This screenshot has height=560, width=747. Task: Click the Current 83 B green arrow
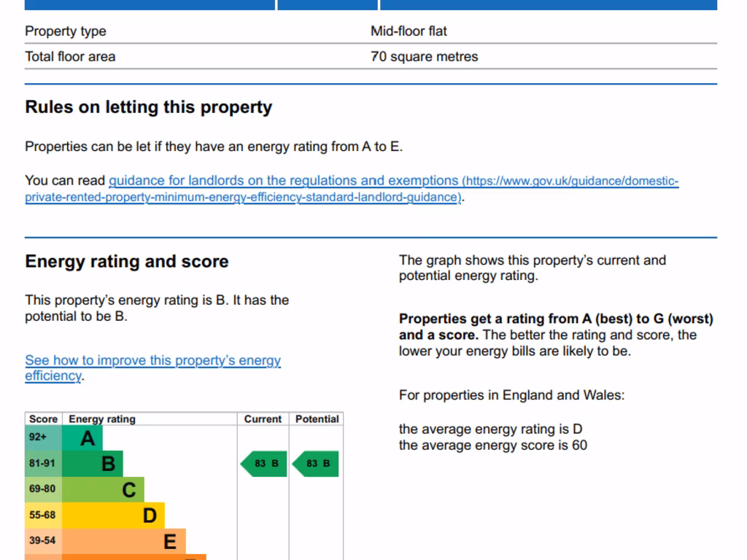[263, 464]
